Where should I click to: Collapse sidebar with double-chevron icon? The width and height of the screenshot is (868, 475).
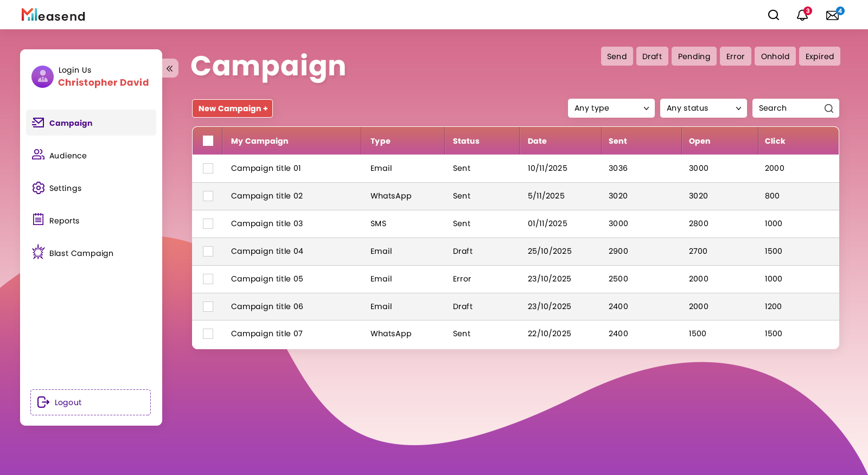(x=170, y=68)
